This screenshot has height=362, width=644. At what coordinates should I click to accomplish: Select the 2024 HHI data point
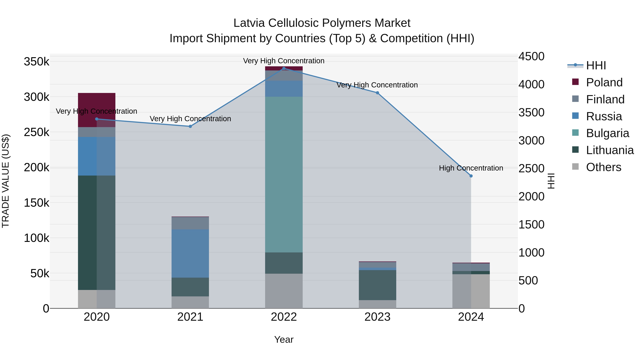[471, 176]
